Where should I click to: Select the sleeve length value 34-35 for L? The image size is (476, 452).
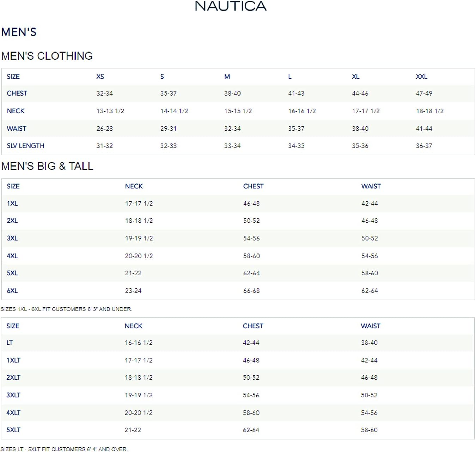pos(296,146)
